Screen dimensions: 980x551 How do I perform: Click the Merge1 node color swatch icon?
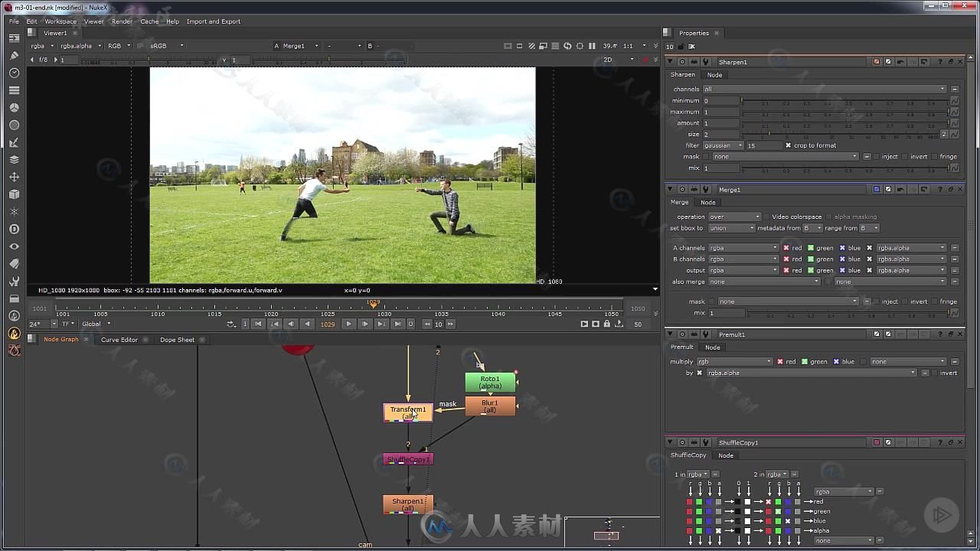tap(877, 189)
